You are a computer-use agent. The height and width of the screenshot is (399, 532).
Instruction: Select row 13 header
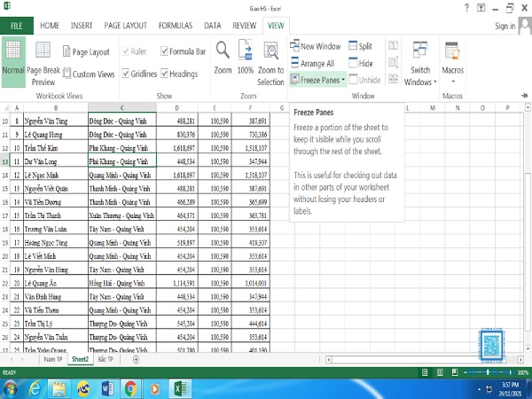[x=5, y=161]
